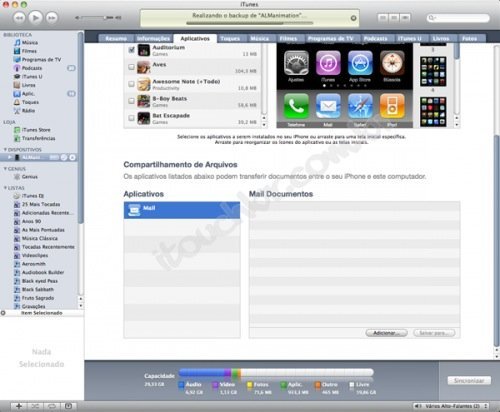Select home screen page thumbnail 4

[433, 71]
